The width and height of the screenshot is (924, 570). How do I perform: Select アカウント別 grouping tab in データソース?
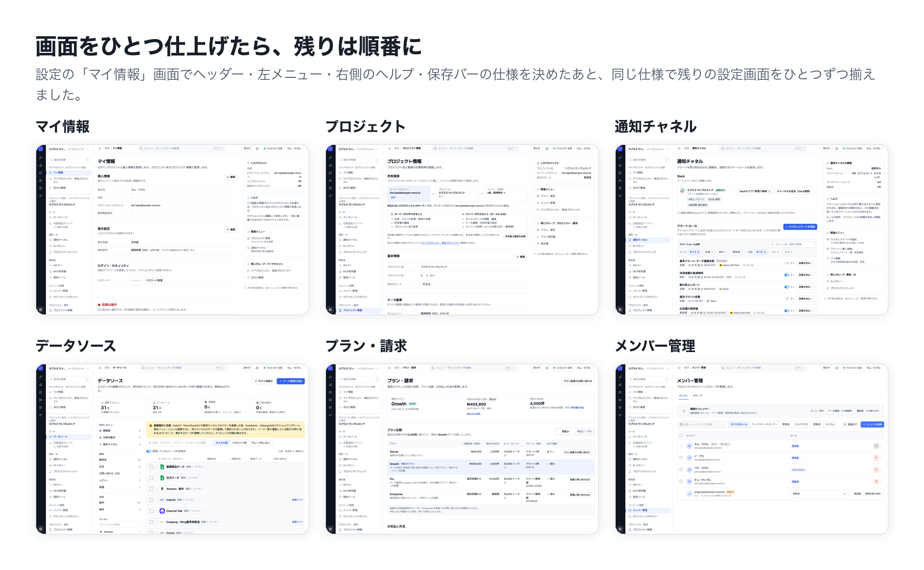[239, 443]
